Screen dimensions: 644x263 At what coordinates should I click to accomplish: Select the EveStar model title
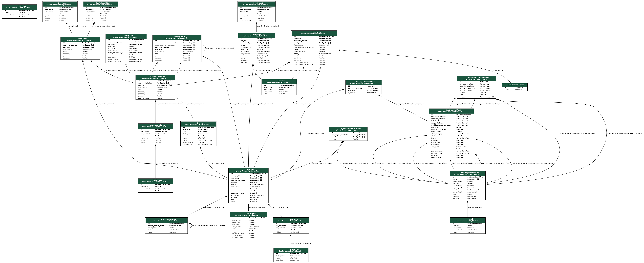pyautogui.click(x=200, y=123)
